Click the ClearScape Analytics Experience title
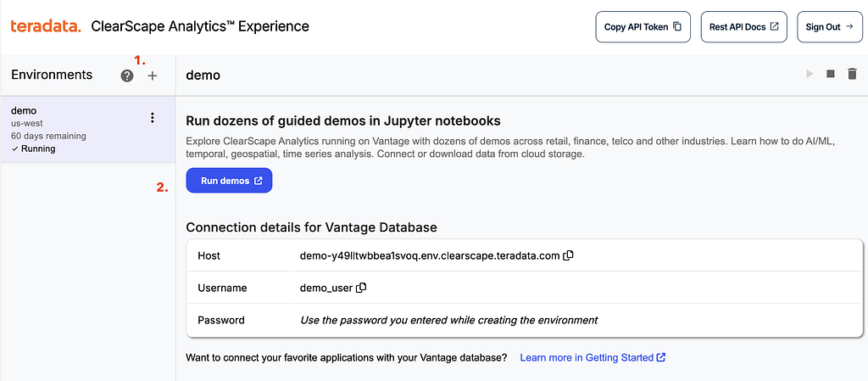The width and height of the screenshot is (868, 381). (200, 25)
